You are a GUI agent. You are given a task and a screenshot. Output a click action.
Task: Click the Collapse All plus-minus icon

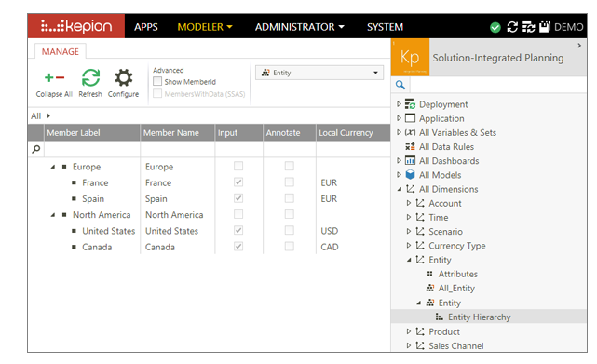coord(54,77)
